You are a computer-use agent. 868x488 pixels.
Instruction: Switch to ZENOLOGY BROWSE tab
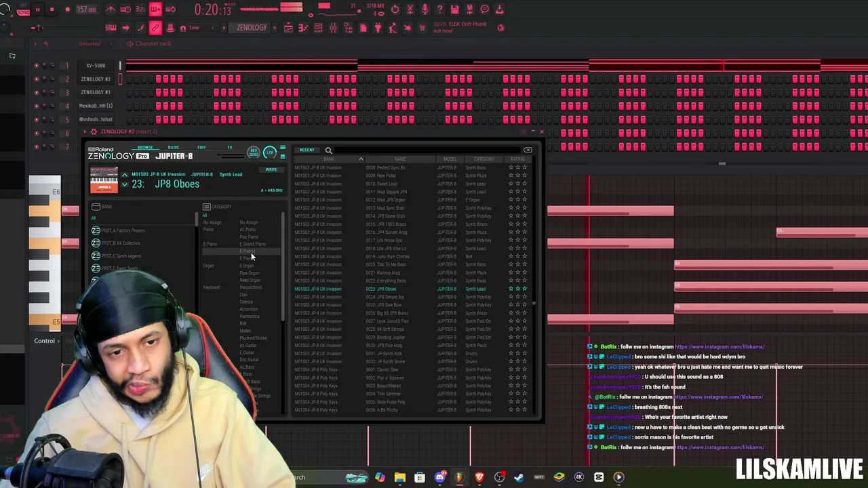(145, 147)
